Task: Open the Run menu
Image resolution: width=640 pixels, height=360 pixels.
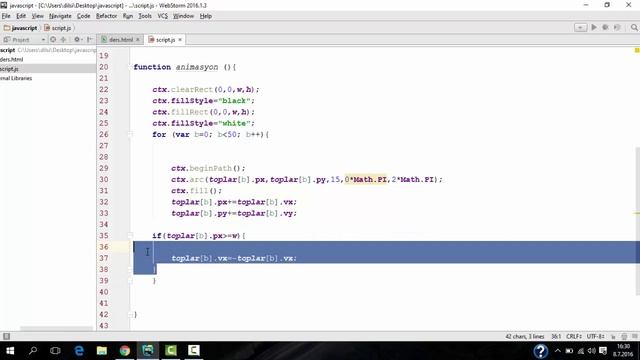Action: [128, 16]
